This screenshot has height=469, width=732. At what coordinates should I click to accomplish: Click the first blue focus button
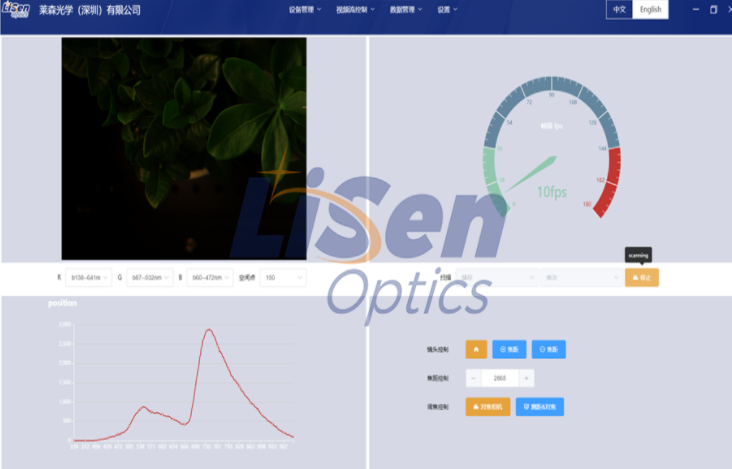coord(509,349)
